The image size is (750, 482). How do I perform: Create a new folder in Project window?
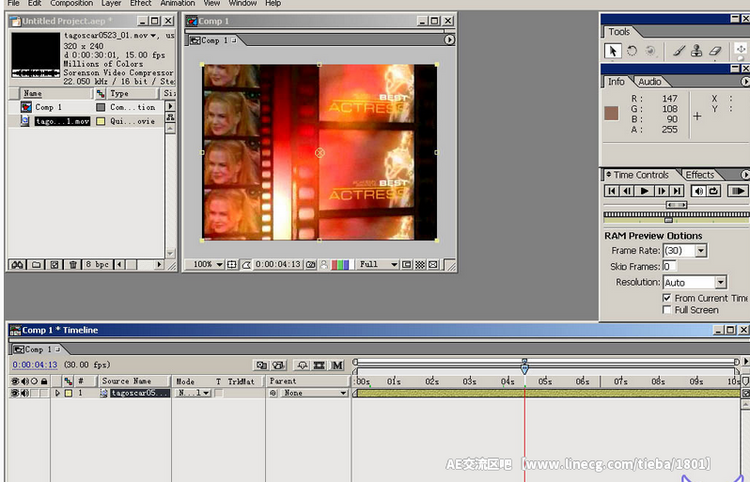(36, 264)
